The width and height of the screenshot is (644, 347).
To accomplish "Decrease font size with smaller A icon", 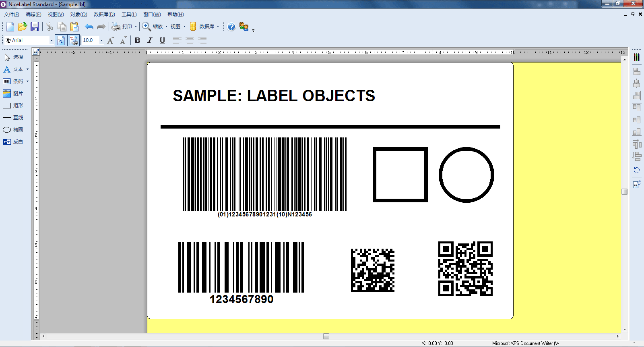I will pyautogui.click(x=123, y=40).
